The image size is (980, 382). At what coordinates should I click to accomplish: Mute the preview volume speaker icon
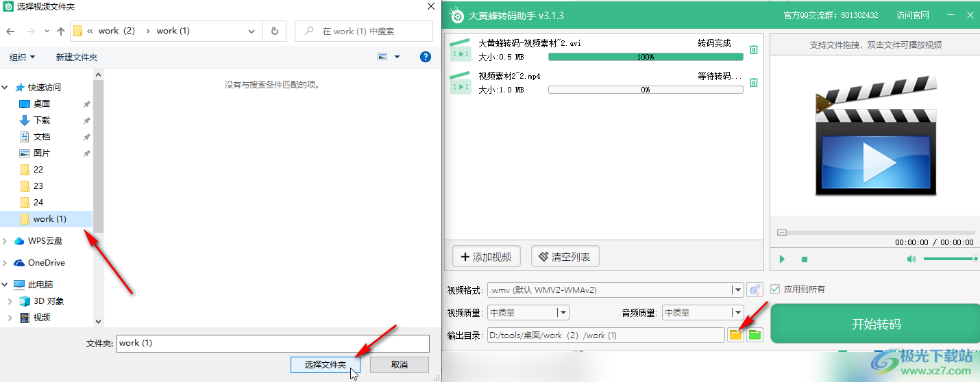911,259
